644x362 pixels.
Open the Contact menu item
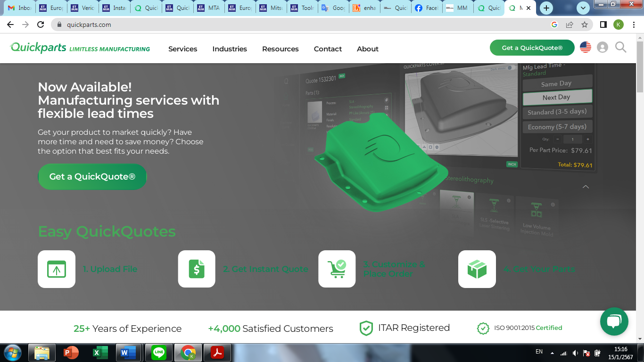coord(328,49)
